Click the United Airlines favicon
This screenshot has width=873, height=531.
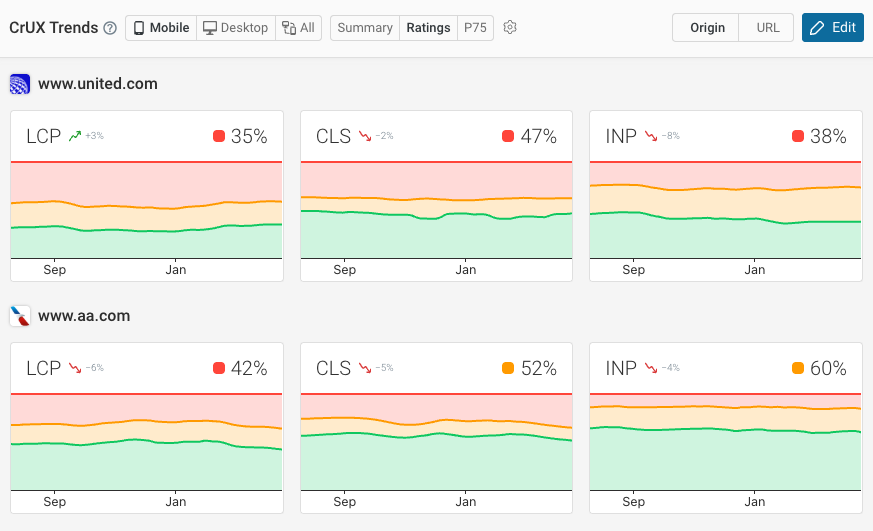(x=20, y=84)
